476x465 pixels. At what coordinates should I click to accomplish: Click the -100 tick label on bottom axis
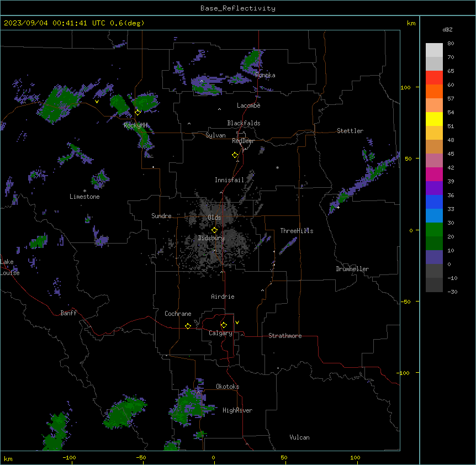tap(69, 457)
